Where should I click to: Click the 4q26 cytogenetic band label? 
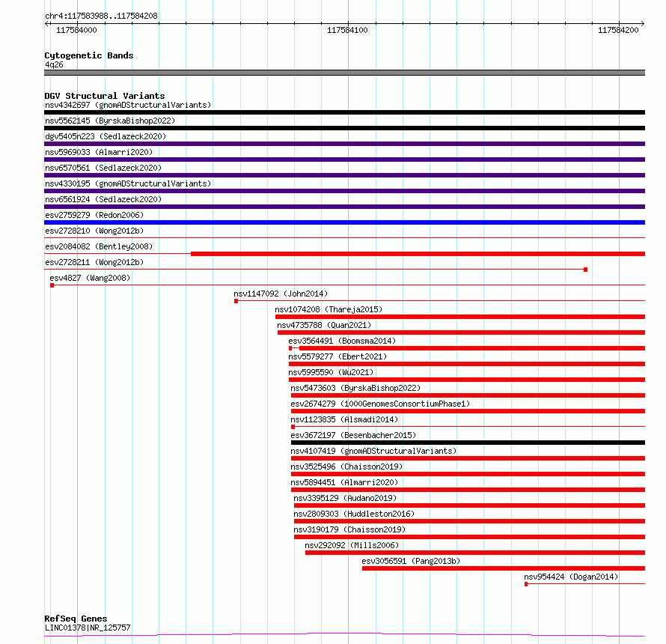[x=54, y=64]
